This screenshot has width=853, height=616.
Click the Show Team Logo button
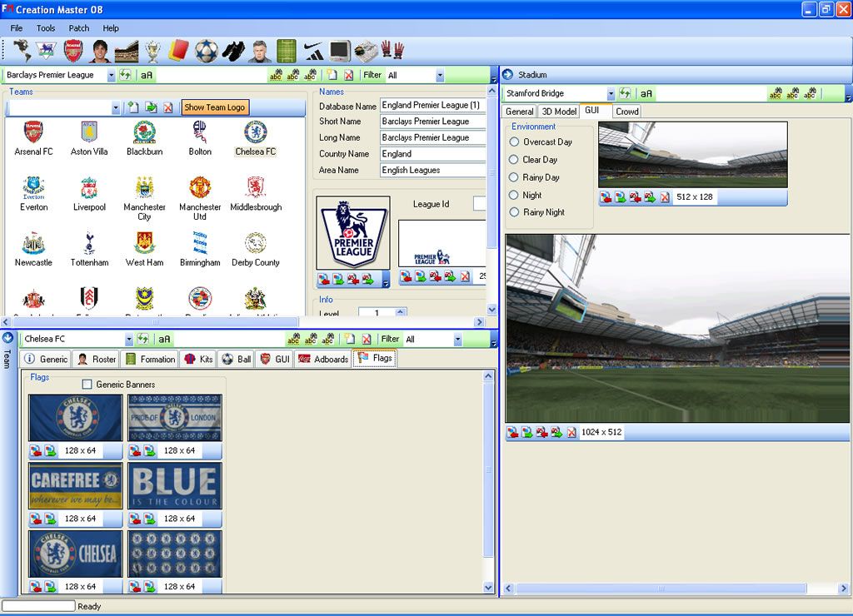pos(214,107)
